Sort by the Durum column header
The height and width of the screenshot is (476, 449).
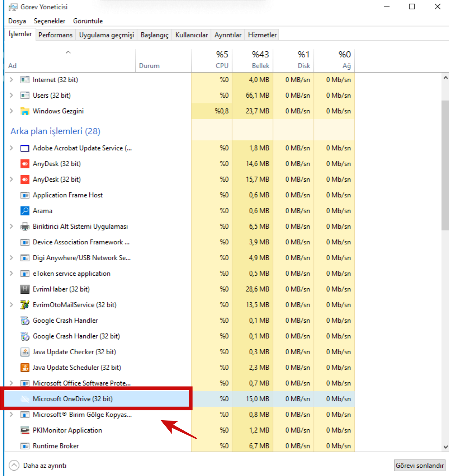point(163,60)
